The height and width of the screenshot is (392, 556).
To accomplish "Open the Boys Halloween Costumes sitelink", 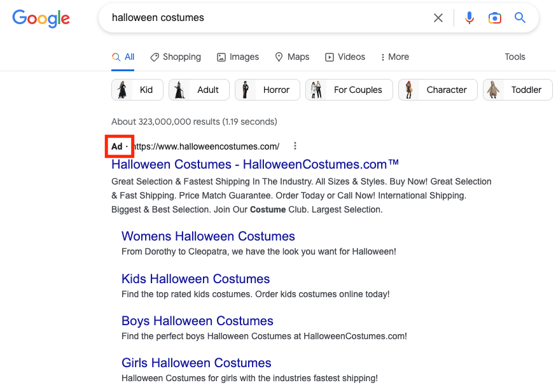I will click(197, 321).
